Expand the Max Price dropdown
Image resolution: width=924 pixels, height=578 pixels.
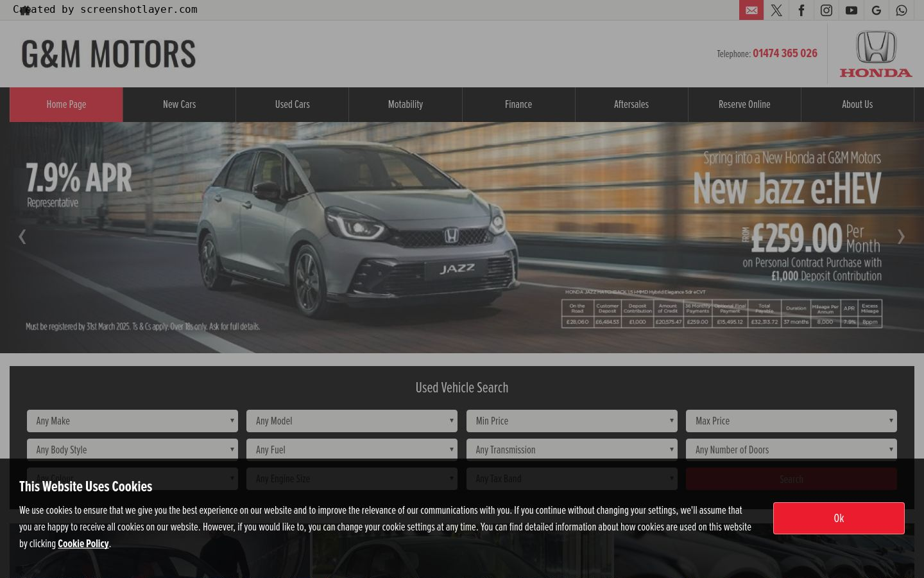pos(791,421)
